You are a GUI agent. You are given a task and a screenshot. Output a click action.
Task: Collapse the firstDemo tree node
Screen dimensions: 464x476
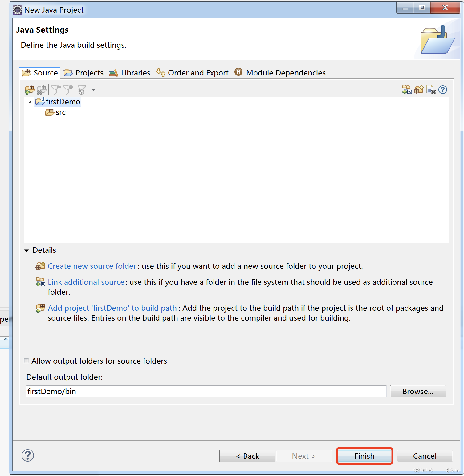[x=30, y=102]
